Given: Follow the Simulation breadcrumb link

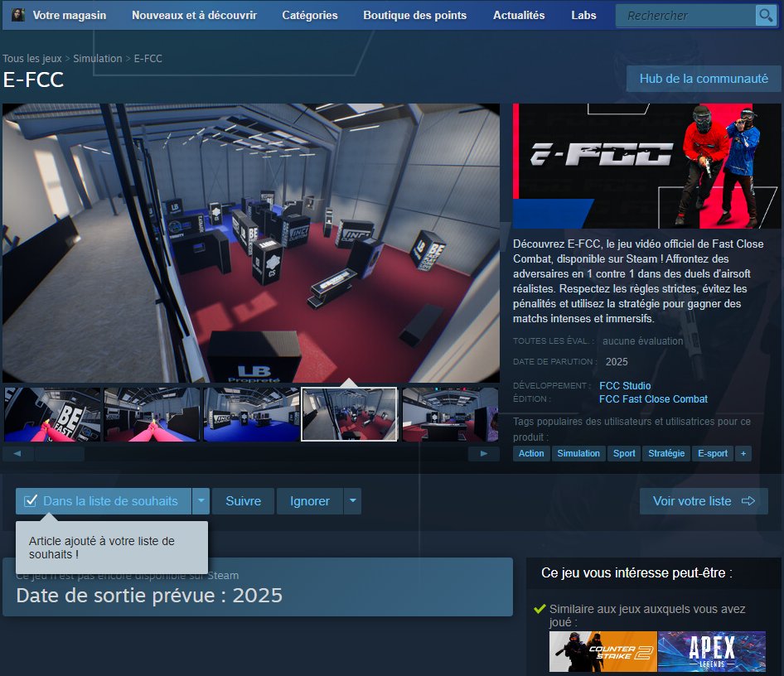Looking at the screenshot, I should click(98, 59).
